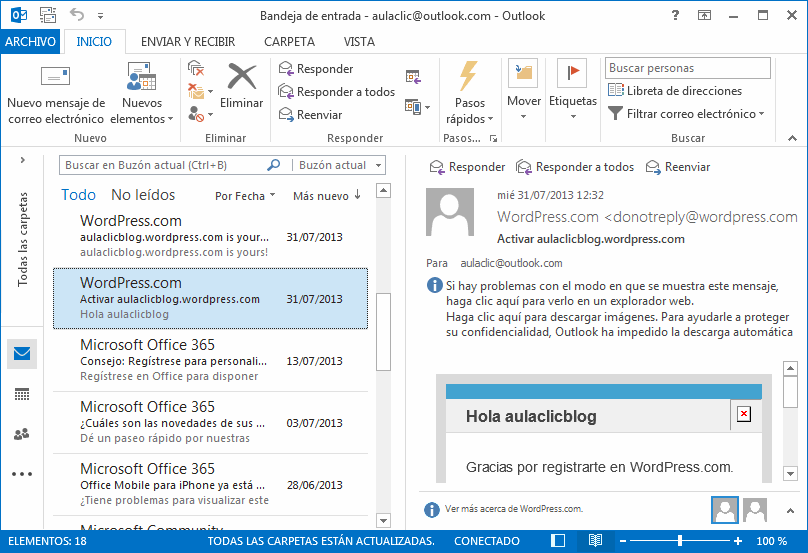This screenshot has height=553, width=808.
Task: Open the Office 365 message dated 03/07/2013
Action: click(x=210, y=422)
